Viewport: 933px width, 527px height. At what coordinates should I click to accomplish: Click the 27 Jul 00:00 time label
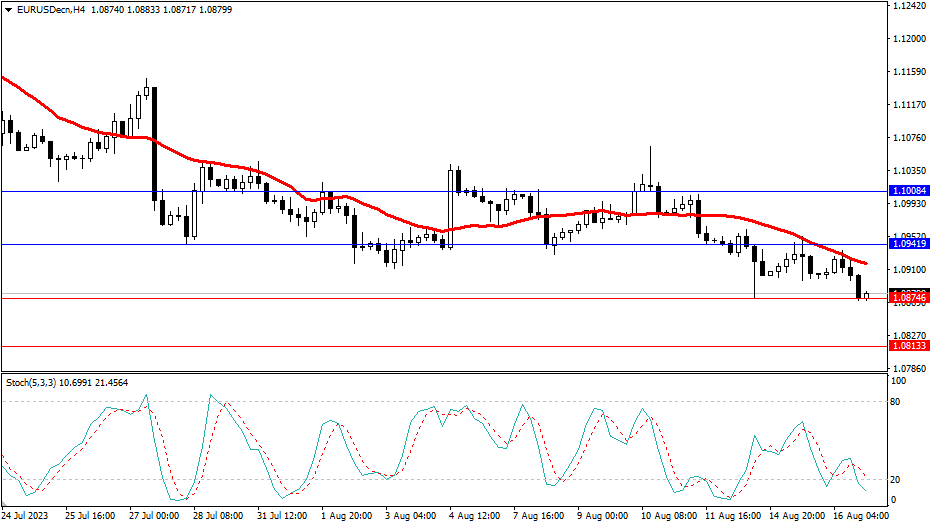click(153, 516)
